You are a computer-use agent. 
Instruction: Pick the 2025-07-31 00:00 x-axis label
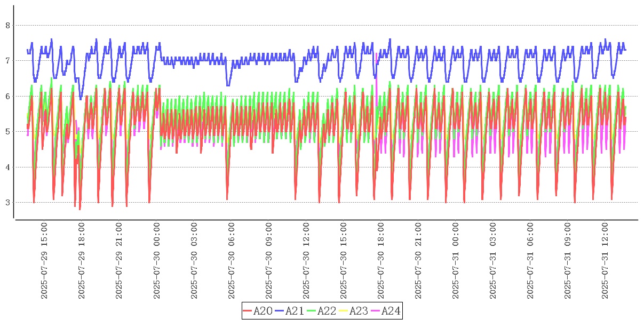pyautogui.click(x=456, y=261)
